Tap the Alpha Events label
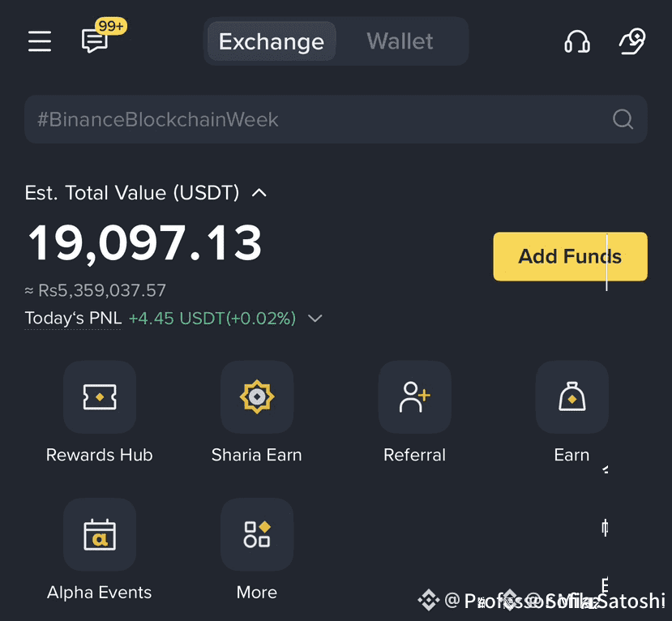Viewport: 672px width, 621px height. 99,593
